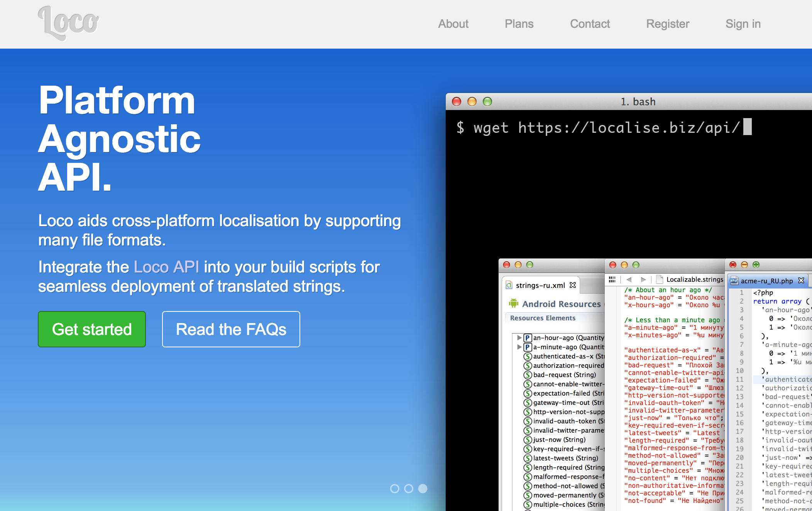
Task: Open the Plans menu item
Action: tap(519, 24)
